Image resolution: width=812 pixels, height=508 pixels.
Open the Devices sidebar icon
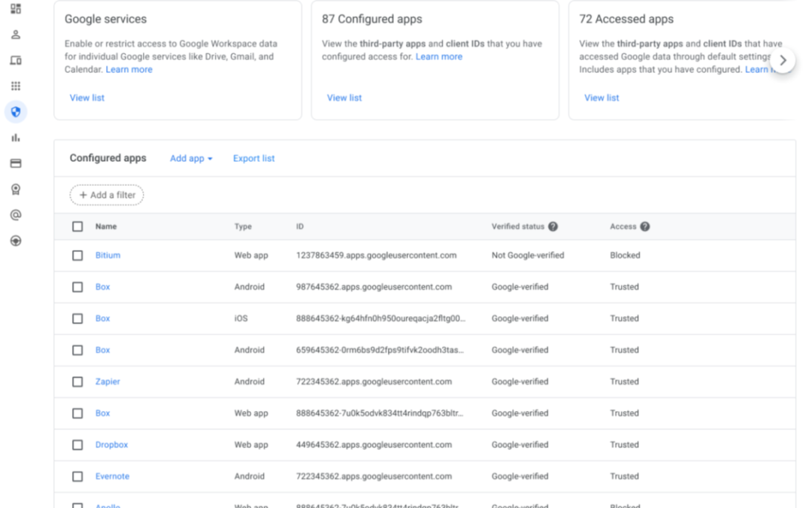tap(16, 60)
